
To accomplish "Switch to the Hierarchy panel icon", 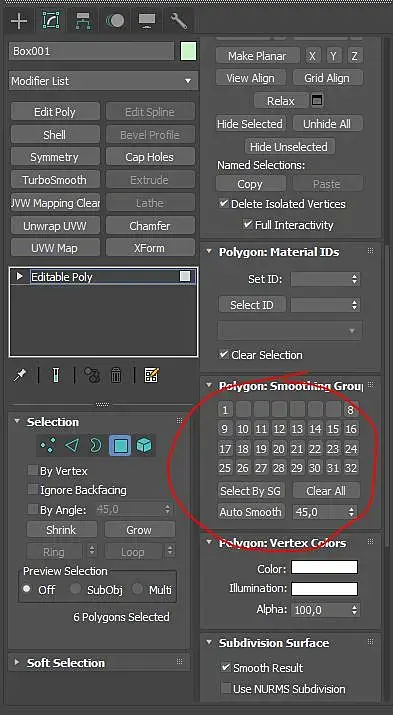I will tap(83, 21).
